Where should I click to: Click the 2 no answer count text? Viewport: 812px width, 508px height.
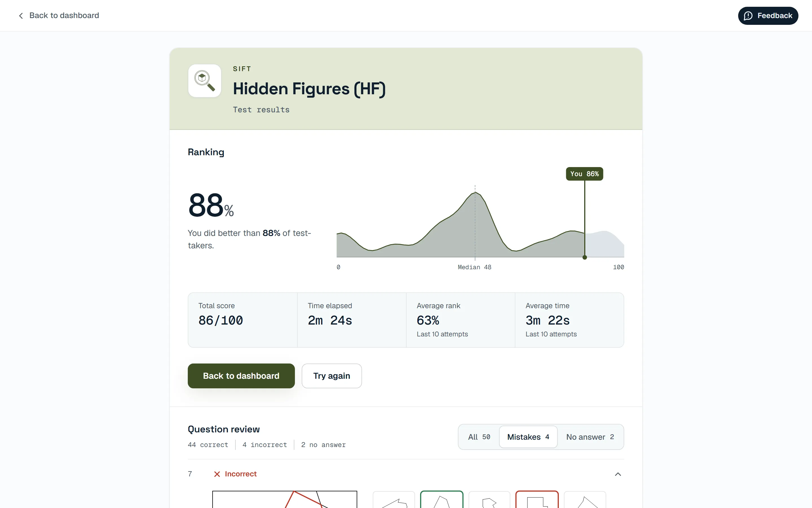point(323,445)
